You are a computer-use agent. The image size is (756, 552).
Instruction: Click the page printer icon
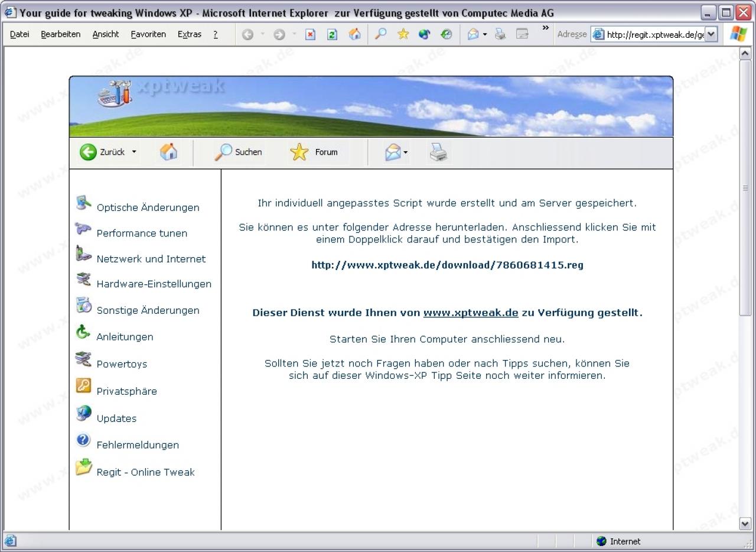[x=438, y=152]
